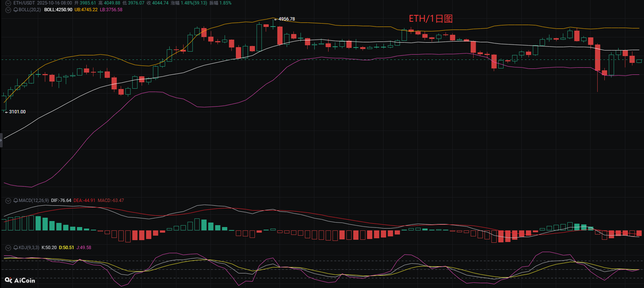This screenshot has height=288, width=644.
Task: Click the amplitude value 1.85%
Action: click(225, 3)
